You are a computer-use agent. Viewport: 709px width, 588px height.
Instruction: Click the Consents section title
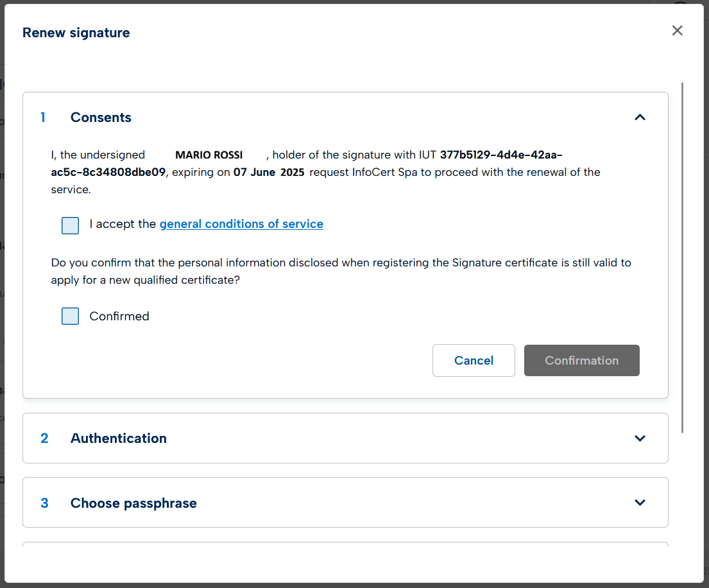(x=101, y=117)
